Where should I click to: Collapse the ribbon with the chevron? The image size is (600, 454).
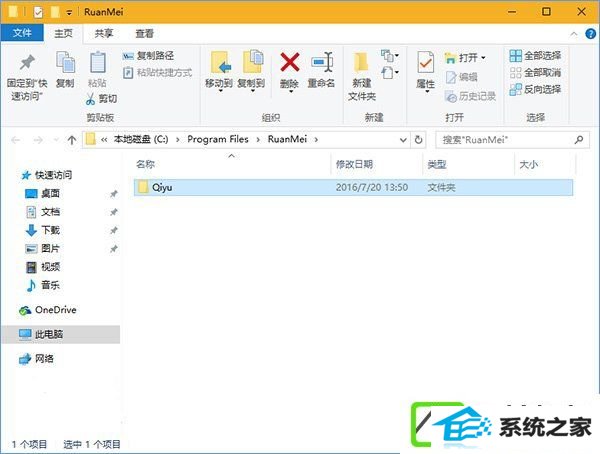[574, 34]
